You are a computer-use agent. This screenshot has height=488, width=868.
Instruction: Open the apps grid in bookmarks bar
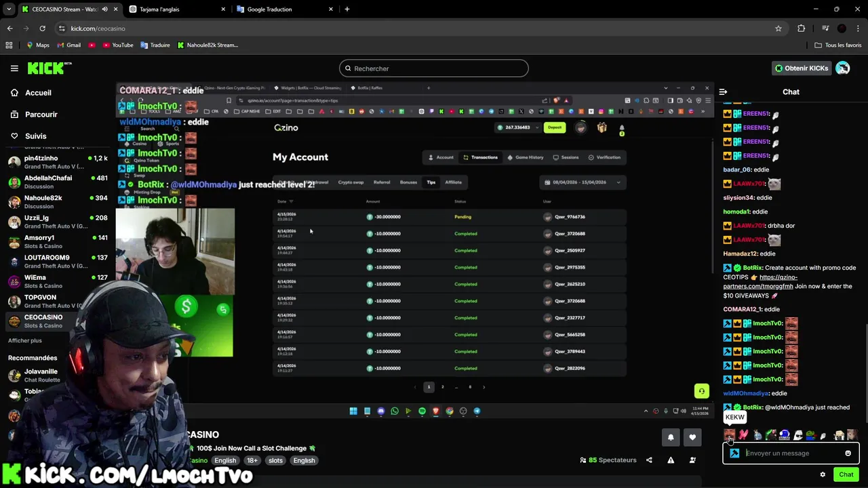click(9, 45)
